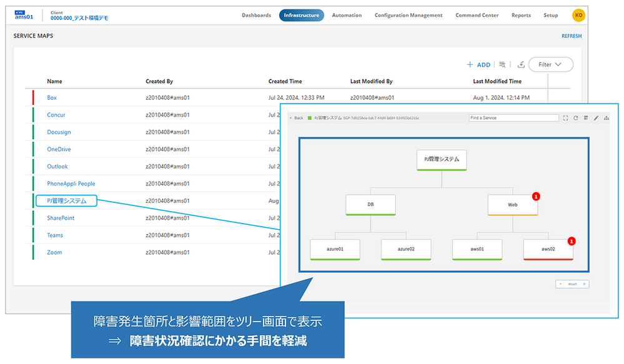Open the Automation menu
624x364 pixels.
point(347,15)
